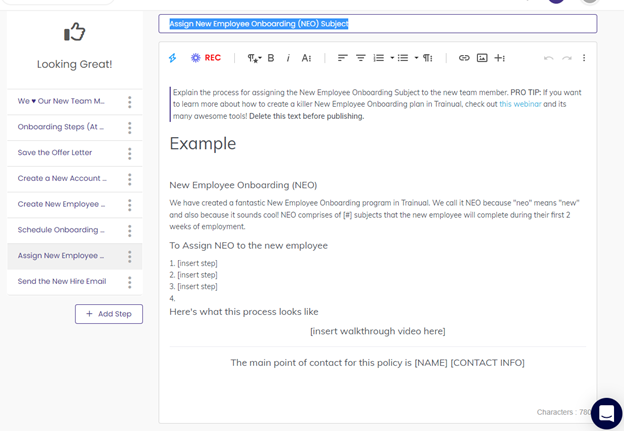Undo last edit

549,58
